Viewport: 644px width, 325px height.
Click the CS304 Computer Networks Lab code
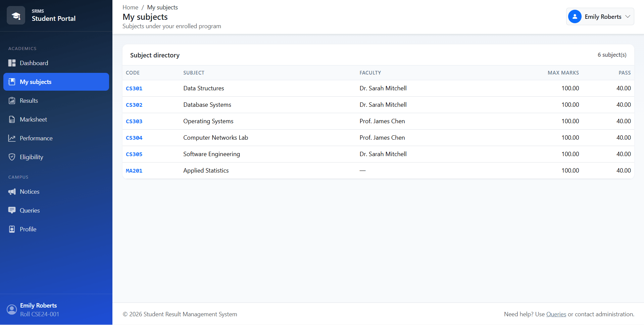coord(134,138)
